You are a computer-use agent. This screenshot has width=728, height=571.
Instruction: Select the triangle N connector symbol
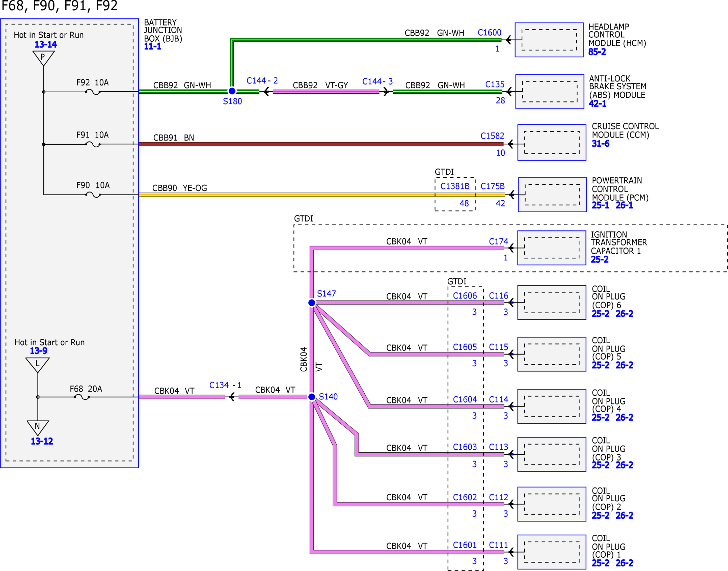[38, 427]
